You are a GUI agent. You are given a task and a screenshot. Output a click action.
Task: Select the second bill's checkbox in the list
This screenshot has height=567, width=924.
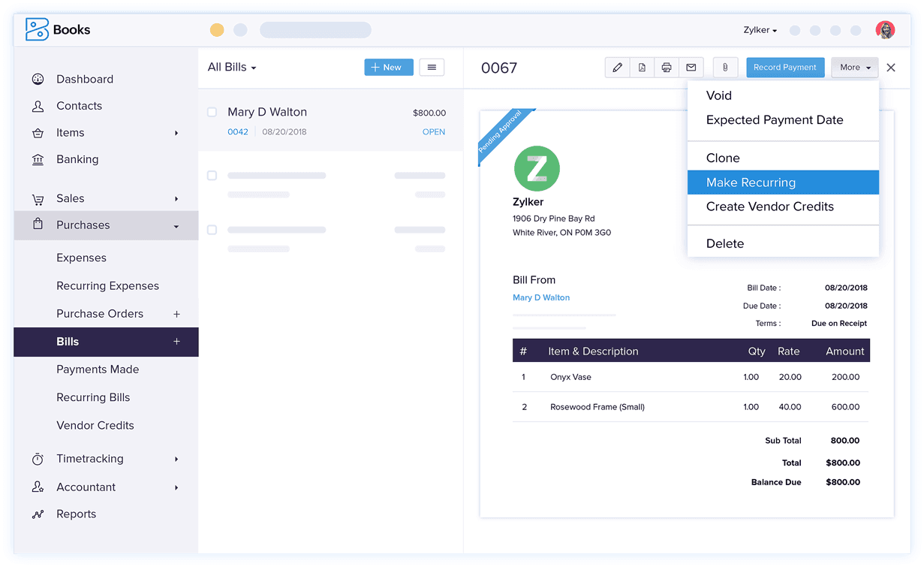(212, 175)
